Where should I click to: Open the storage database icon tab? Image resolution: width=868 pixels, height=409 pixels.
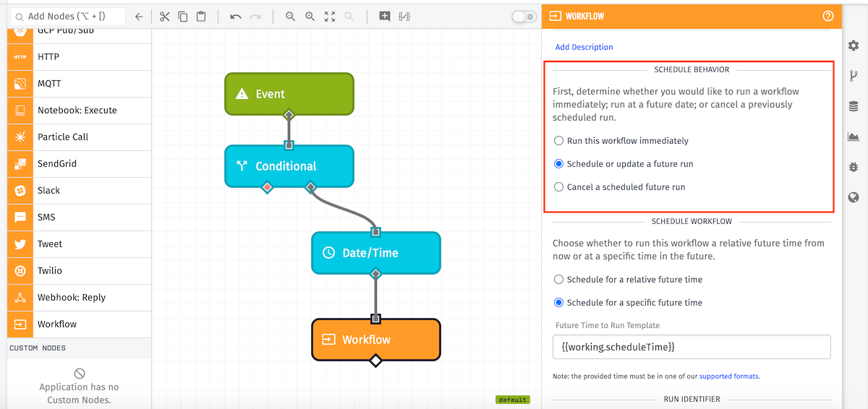(x=854, y=106)
